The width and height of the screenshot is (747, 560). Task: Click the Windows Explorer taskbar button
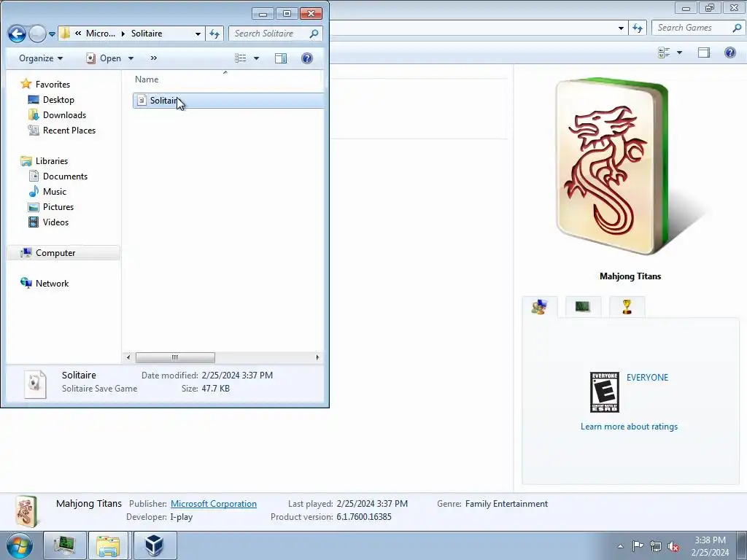[x=108, y=545]
